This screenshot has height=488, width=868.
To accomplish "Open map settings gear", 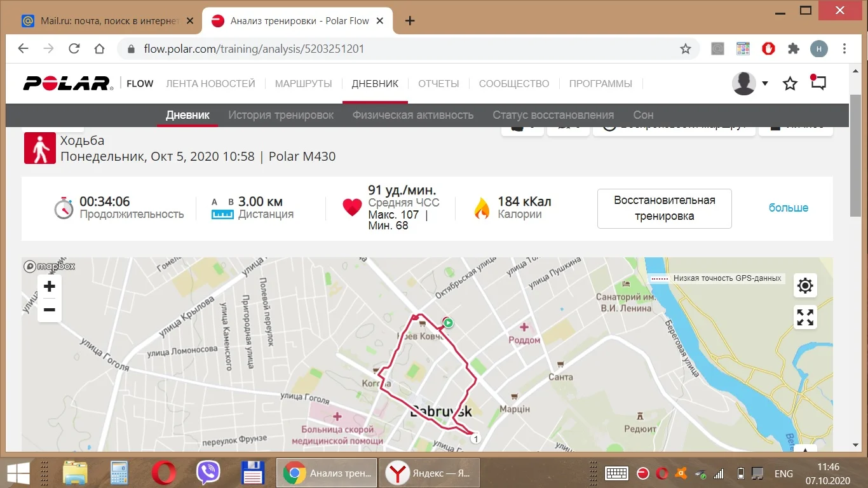I will pos(805,286).
